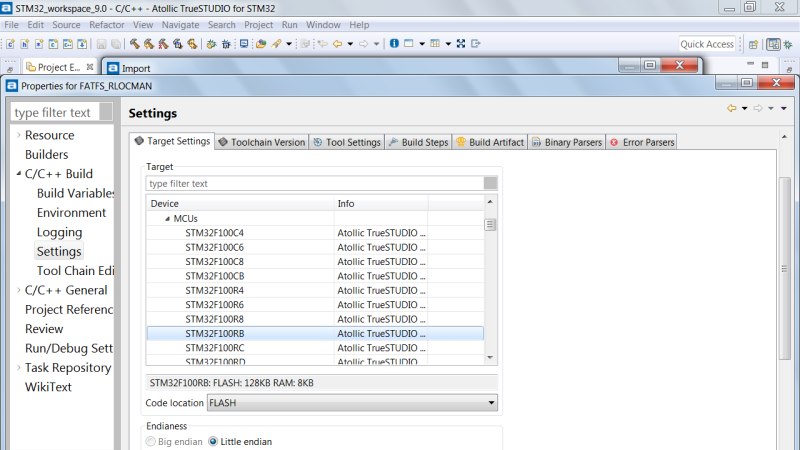Click the Save All toolbar icon
Image resolution: width=800 pixels, height=450 pixels.
pos(116,44)
